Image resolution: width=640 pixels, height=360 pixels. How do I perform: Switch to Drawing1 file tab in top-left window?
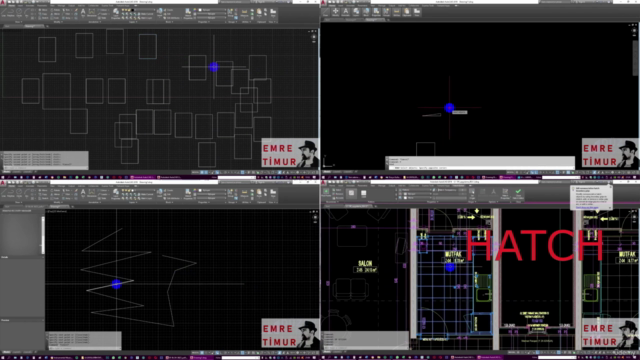tap(33, 26)
